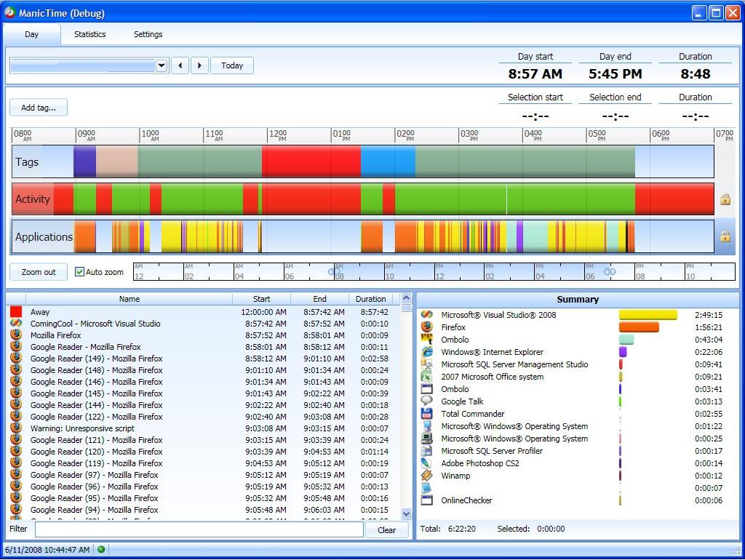Go to next day arrow
This screenshot has width=745, height=560.
coord(199,65)
